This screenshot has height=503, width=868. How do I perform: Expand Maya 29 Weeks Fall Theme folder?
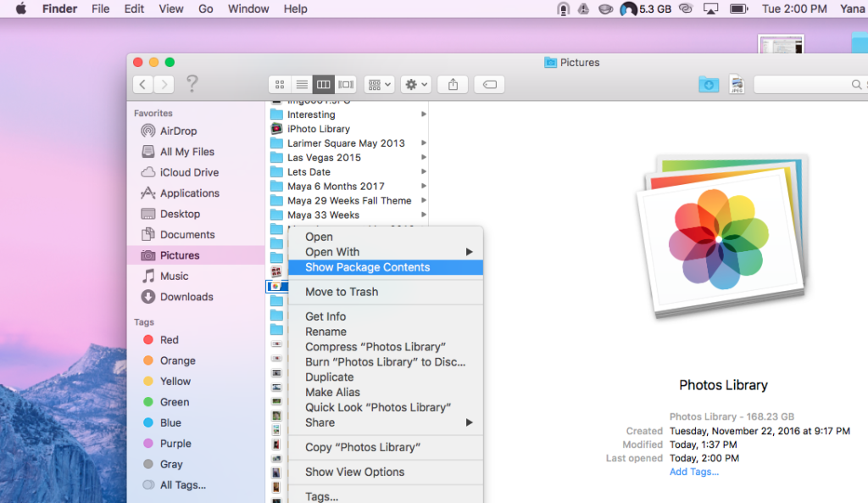424,200
